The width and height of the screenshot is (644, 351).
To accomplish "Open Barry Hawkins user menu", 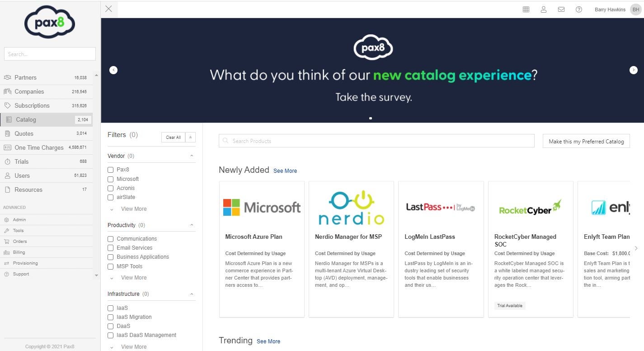I will (610, 9).
